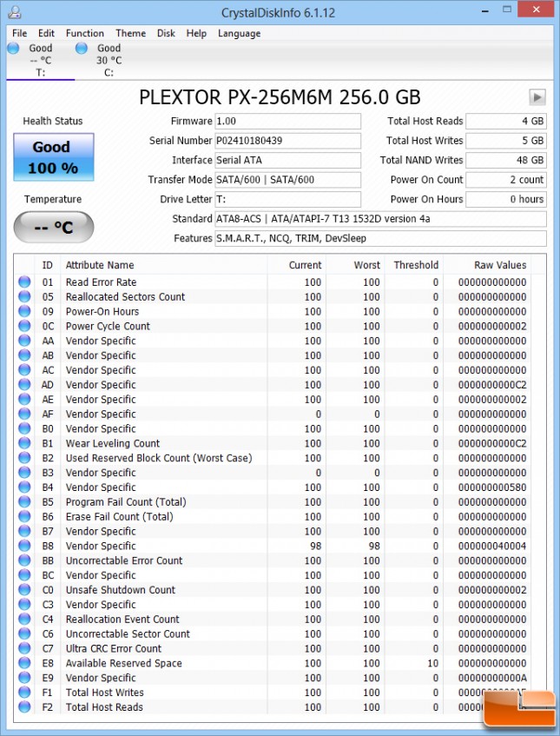Click the Features S.M.A.R.T. field

coord(380,238)
